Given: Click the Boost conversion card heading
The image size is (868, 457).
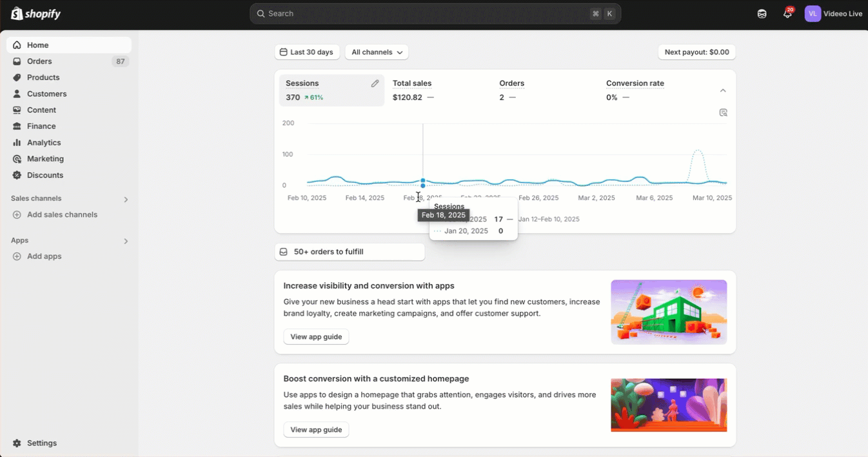Looking at the screenshot, I should point(376,379).
